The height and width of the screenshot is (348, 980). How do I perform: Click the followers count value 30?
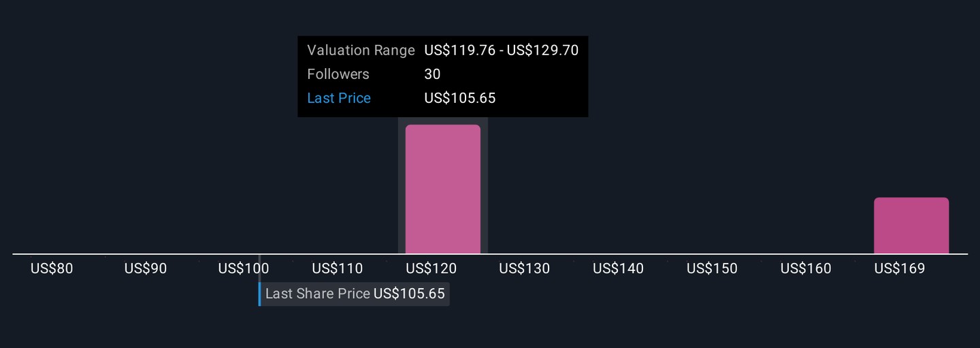(x=432, y=74)
